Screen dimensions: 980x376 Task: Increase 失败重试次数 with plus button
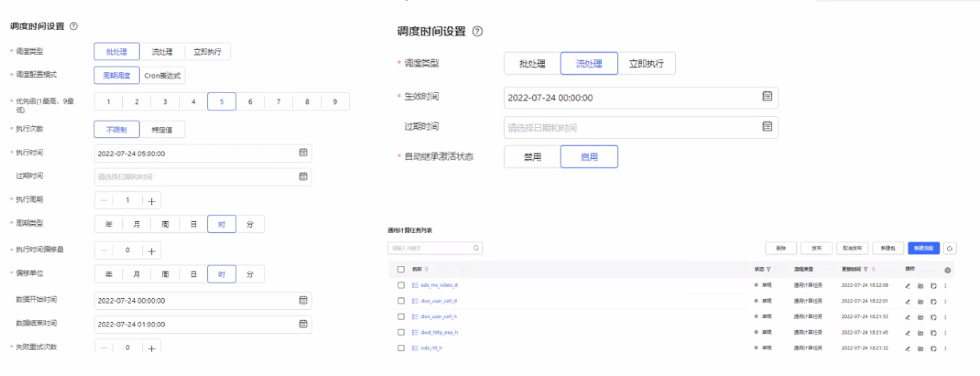[x=151, y=348]
